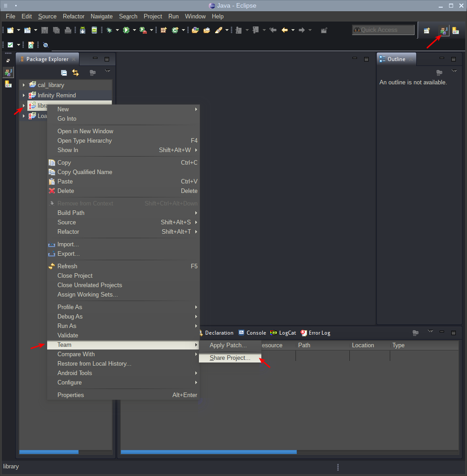
Task: Open the Git perspective
Action: click(x=455, y=30)
